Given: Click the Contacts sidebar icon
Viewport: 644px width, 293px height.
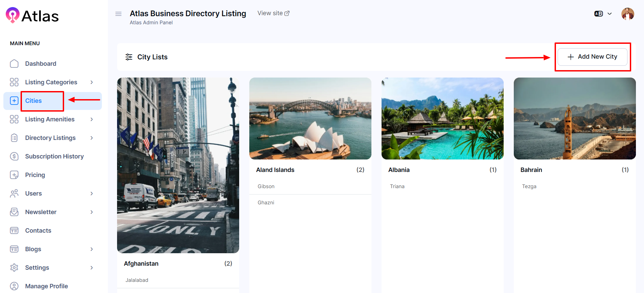Looking at the screenshot, I should (x=14, y=231).
